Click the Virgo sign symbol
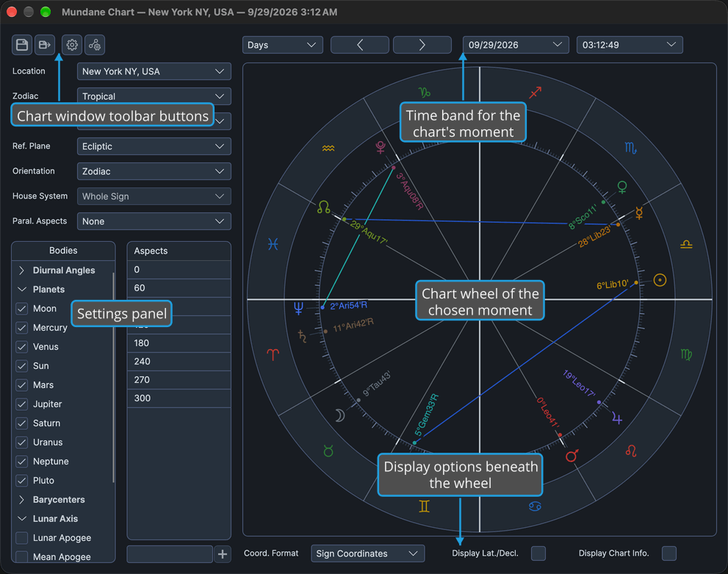The width and height of the screenshot is (728, 574). (x=686, y=355)
